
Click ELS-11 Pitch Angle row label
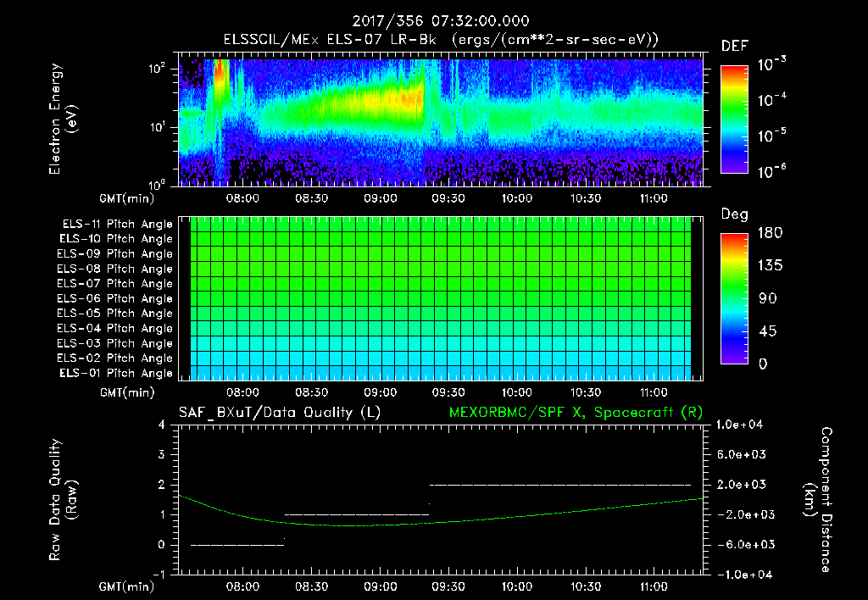(x=117, y=225)
